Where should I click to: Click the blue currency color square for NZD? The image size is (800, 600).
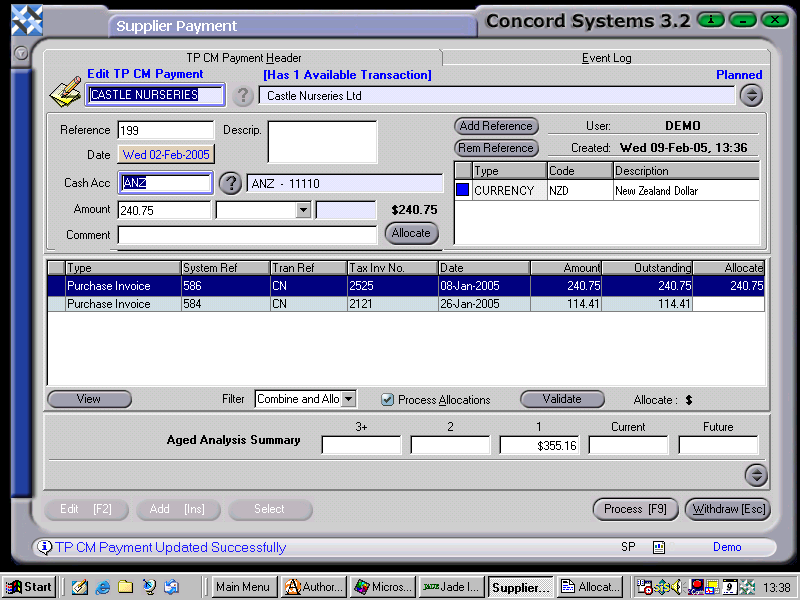[x=462, y=190]
